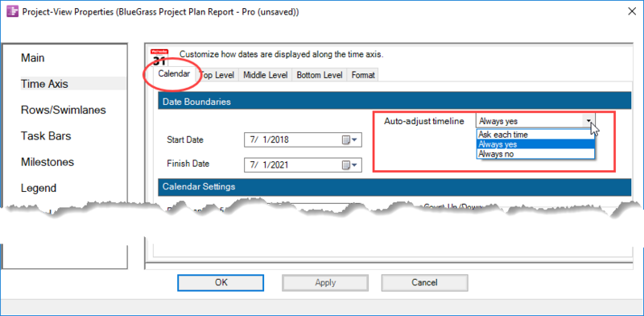Click the Finish Date field value
The width and height of the screenshot is (644, 316).
pos(270,165)
